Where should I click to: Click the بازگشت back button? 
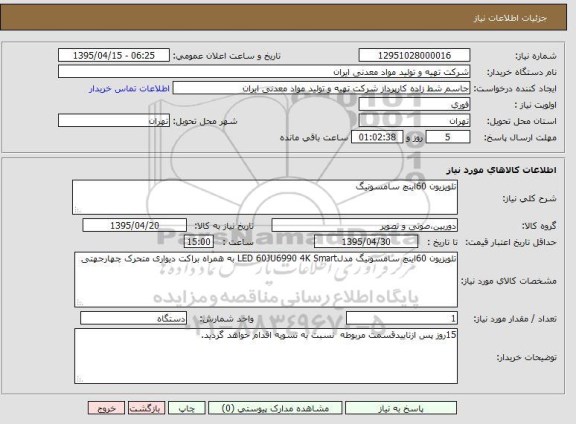coord(146,408)
